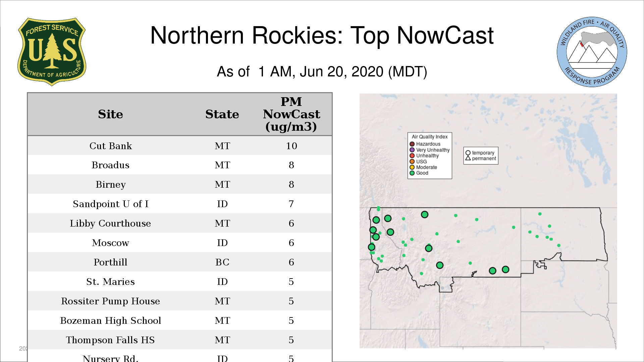Select the Libby Courthouse site entry
The width and height of the screenshot is (644, 362).
pos(111,223)
